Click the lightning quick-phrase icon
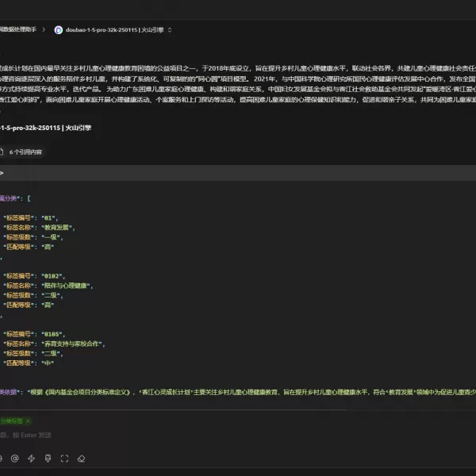This screenshot has height=476, width=476. click(x=31, y=458)
